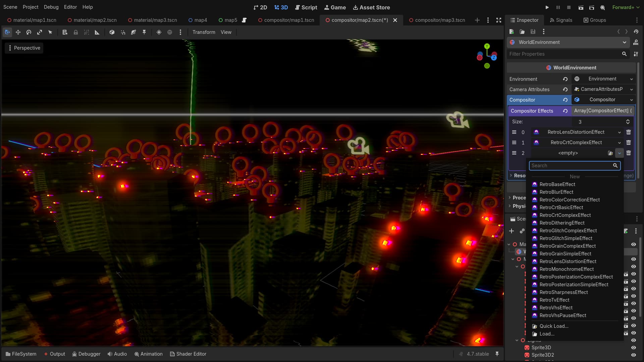Open the Project menu

coord(31,7)
